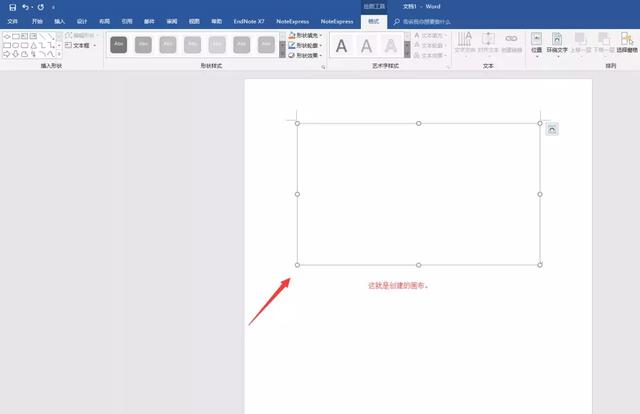Apply the third outlined WordArt A style

(x=391, y=46)
